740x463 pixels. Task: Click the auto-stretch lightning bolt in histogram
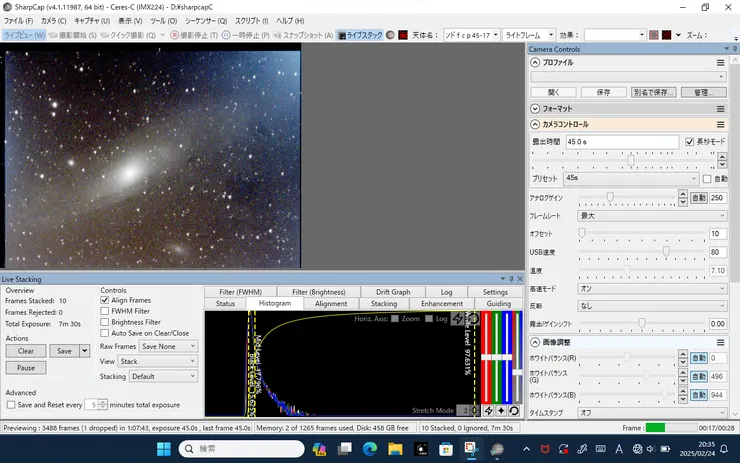point(458,319)
